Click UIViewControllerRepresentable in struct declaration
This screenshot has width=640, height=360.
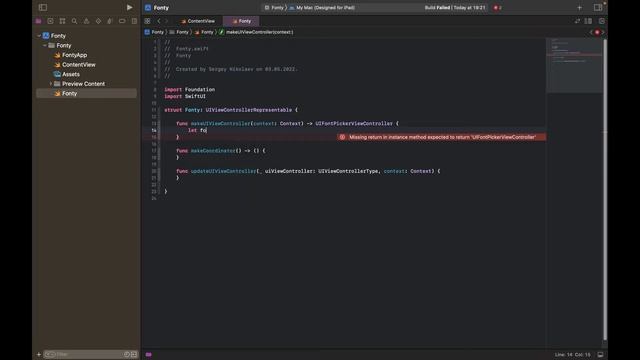coord(249,110)
